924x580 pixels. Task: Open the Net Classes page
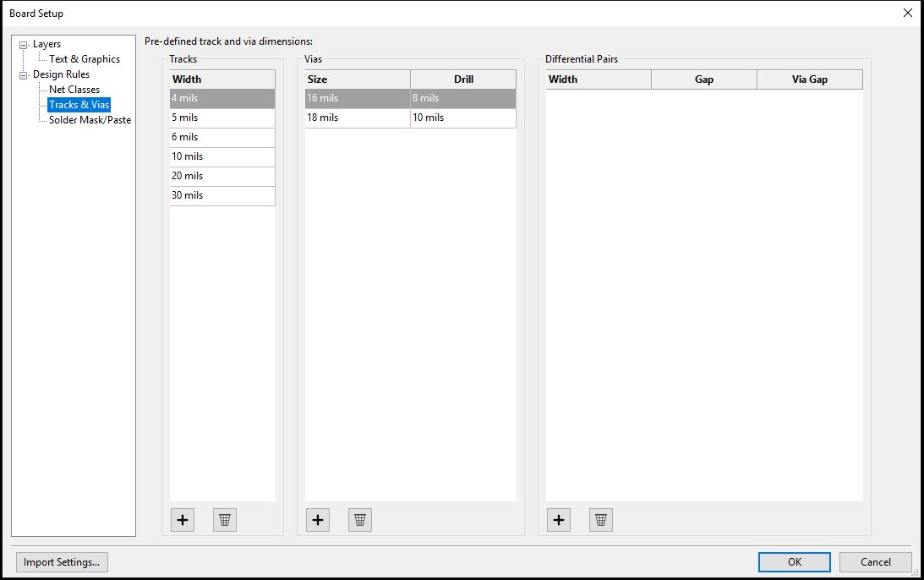point(74,90)
